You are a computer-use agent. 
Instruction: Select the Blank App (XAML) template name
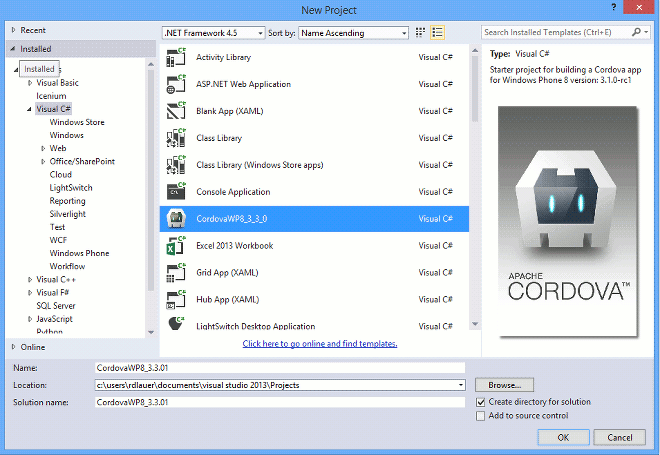(229, 111)
